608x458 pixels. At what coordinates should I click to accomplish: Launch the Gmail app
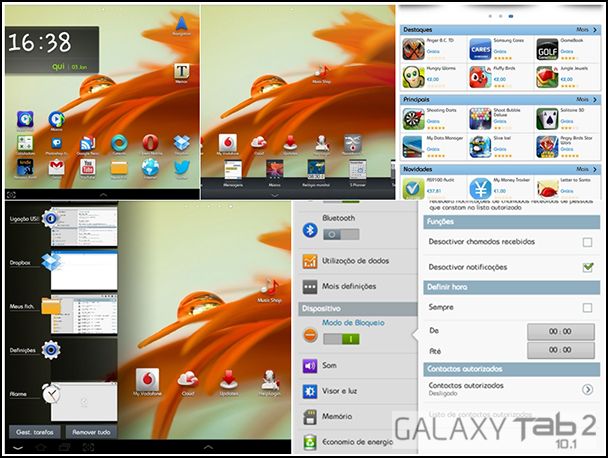[x=56, y=166]
